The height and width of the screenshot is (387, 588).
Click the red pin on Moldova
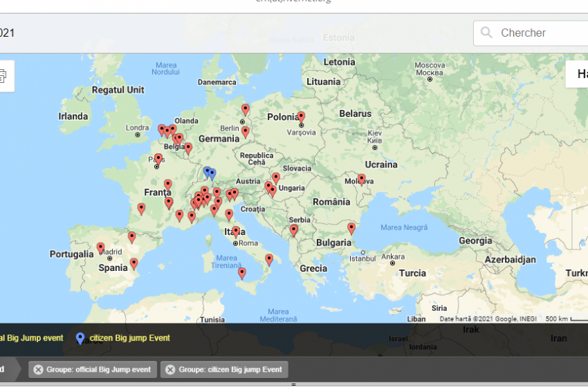tap(362, 180)
